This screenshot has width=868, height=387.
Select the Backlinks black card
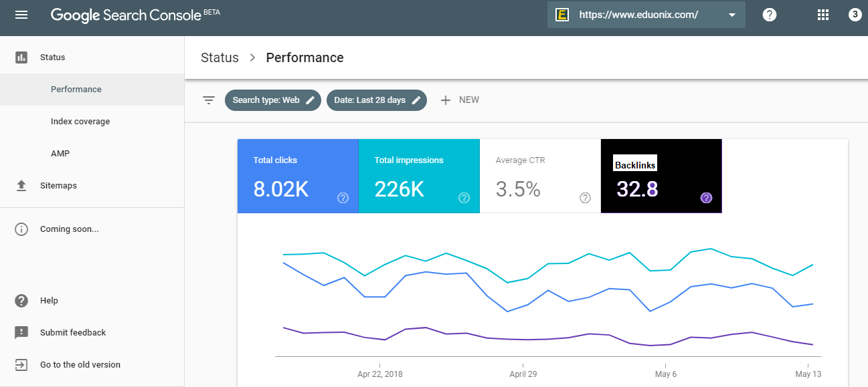point(661,176)
